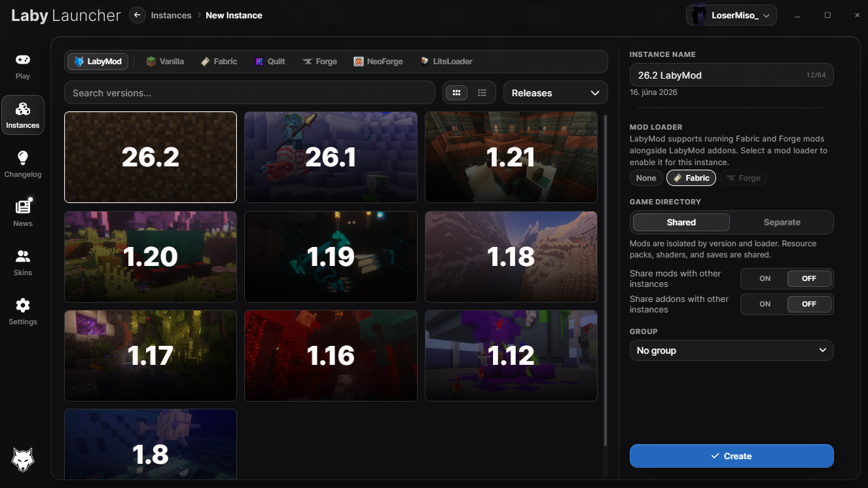
Task: Click the New Instance breadcrumb text
Action: (x=234, y=15)
